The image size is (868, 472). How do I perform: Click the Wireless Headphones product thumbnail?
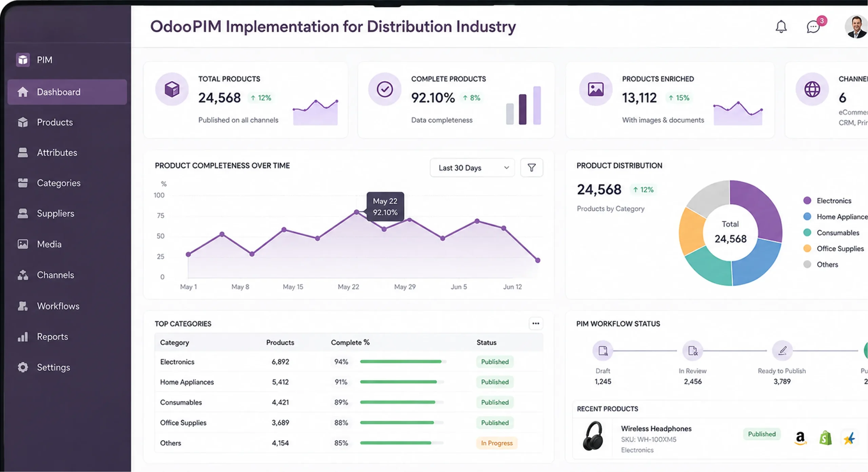pos(593,436)
